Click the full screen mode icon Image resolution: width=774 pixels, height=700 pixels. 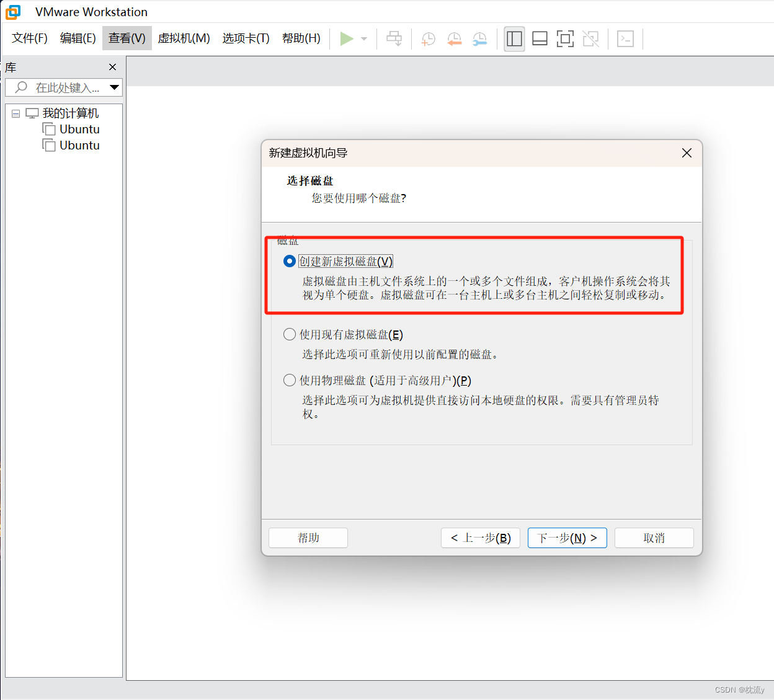point(565,39)
